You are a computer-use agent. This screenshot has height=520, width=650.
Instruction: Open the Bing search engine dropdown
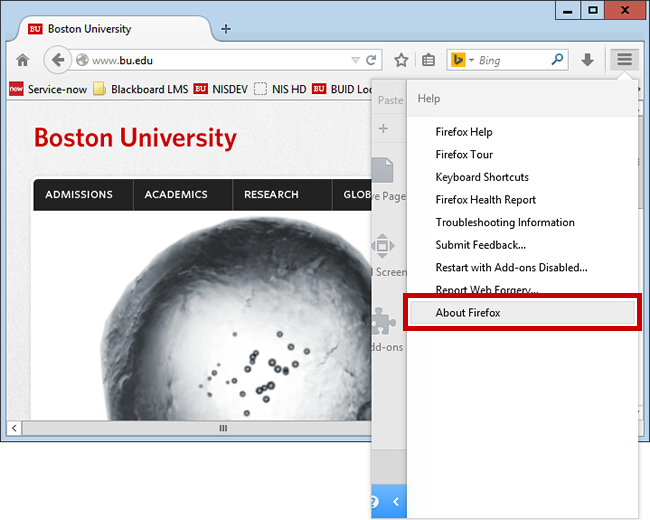(x=462, y=60)
